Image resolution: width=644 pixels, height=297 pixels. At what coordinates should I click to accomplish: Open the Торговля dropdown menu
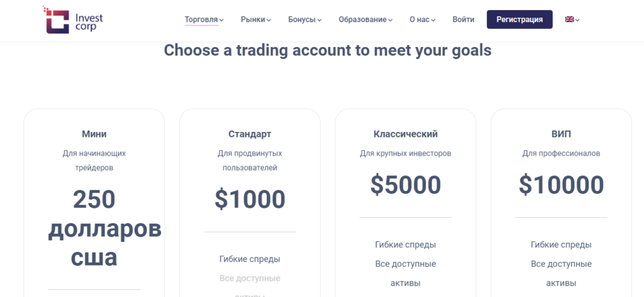204,19
